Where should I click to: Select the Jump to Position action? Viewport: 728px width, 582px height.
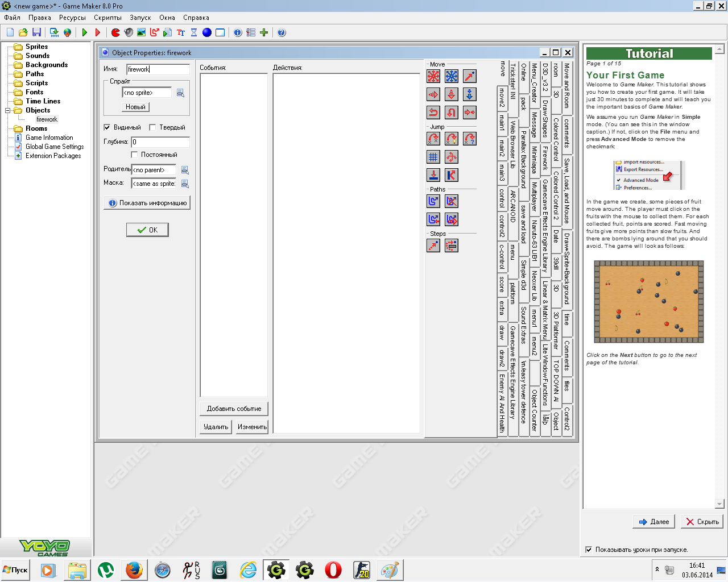click(433, 139)
